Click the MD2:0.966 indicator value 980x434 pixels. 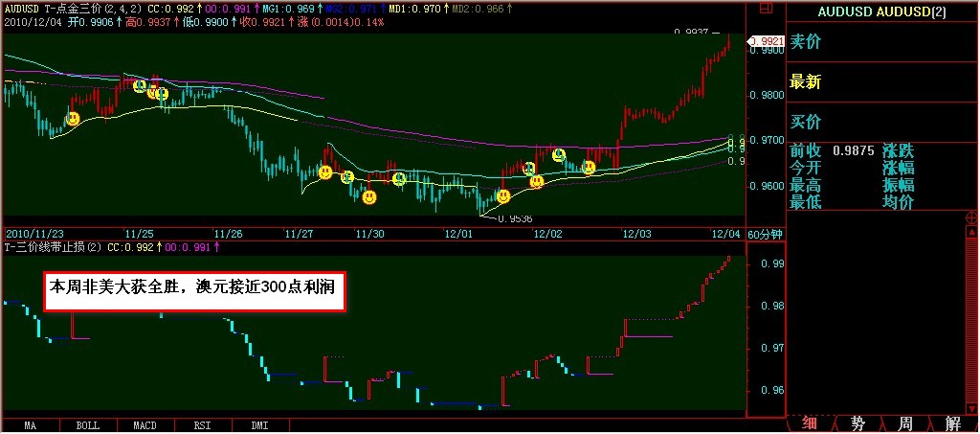click(479, 10)
